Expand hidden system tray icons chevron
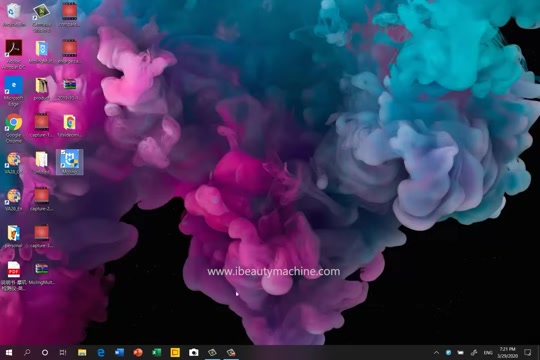This screenshot has width=540, height=360. pos(436,352)
